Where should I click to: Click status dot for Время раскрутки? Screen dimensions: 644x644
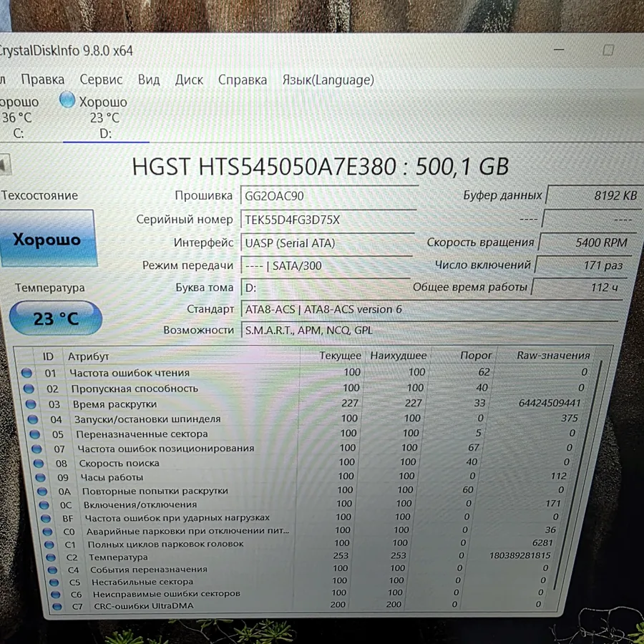coord(31,404)
